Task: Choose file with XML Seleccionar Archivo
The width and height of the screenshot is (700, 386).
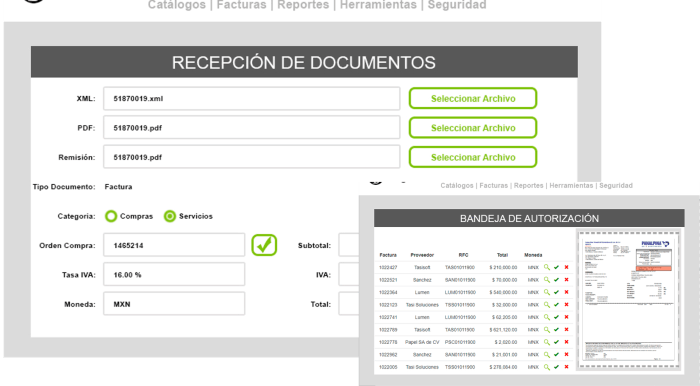Action: pos(473,98)
